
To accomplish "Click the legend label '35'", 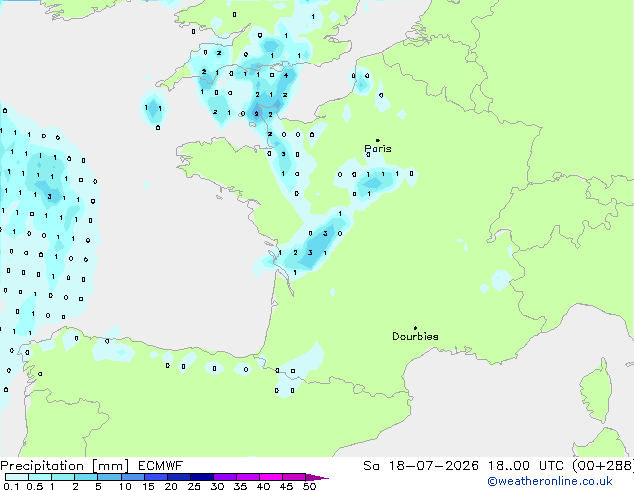I will (240, 486).
